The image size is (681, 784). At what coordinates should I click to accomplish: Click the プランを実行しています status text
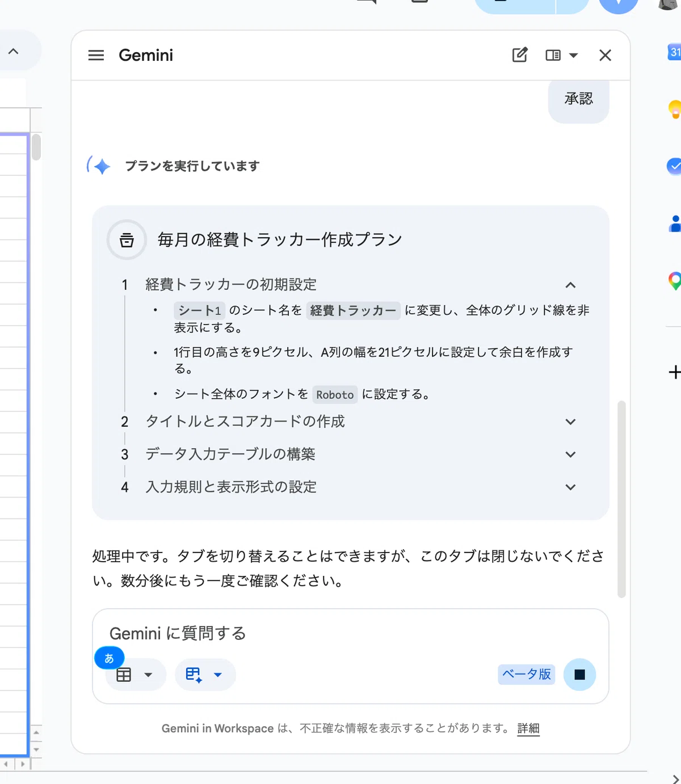tap(192, 166)
